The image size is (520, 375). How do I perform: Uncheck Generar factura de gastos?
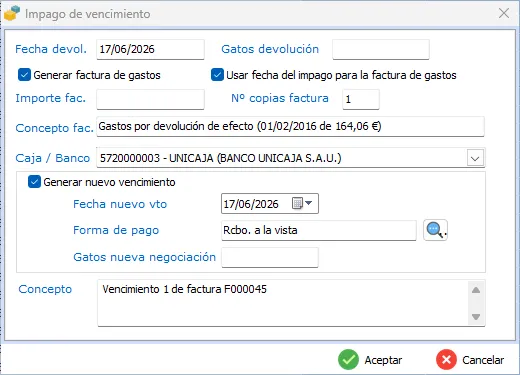point(24,75)
